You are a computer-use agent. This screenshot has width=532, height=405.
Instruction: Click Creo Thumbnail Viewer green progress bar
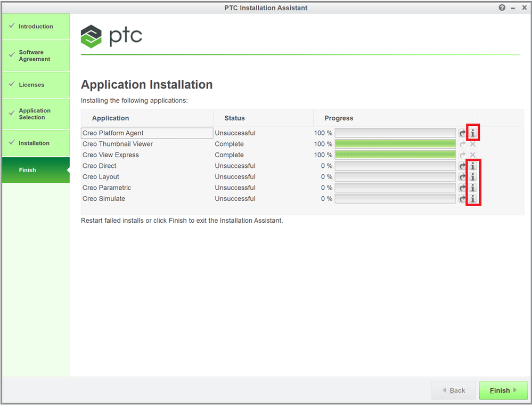coord(395,144)
